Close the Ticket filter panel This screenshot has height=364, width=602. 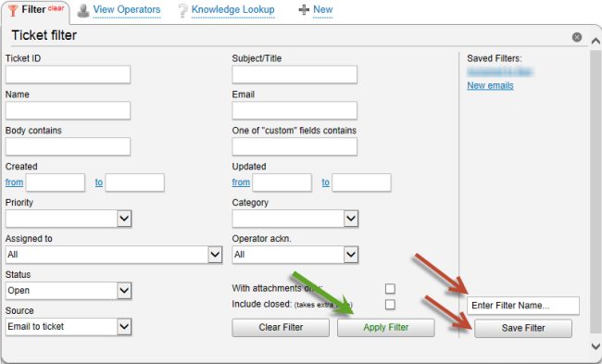coord(577,37)
